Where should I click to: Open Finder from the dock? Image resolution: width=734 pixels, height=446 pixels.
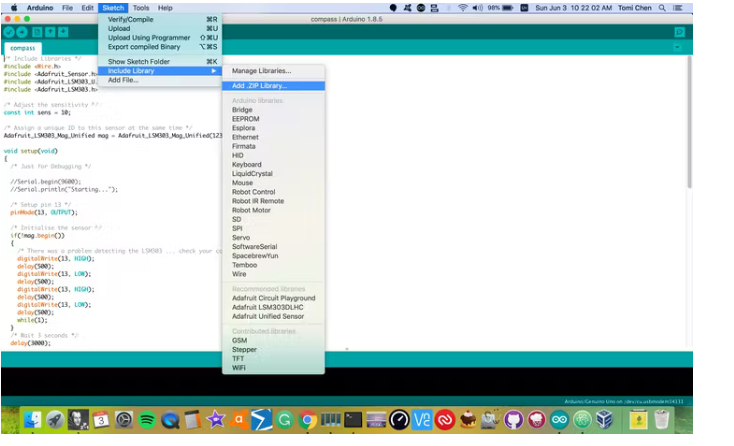[32, 420]
